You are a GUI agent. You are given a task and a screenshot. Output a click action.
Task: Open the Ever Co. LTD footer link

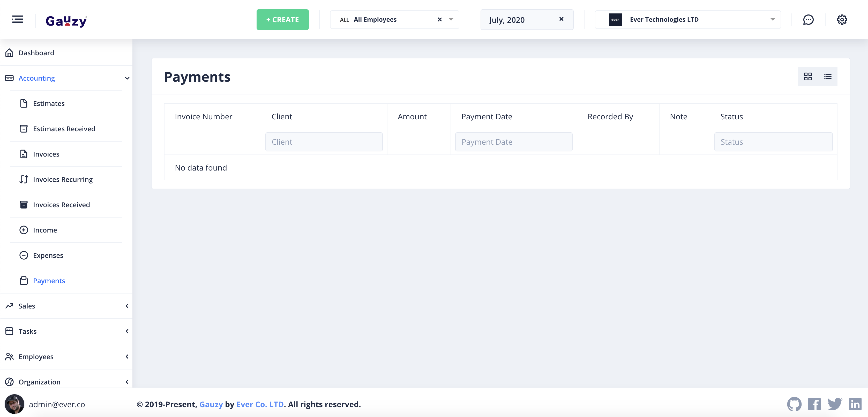pos(260,404)
